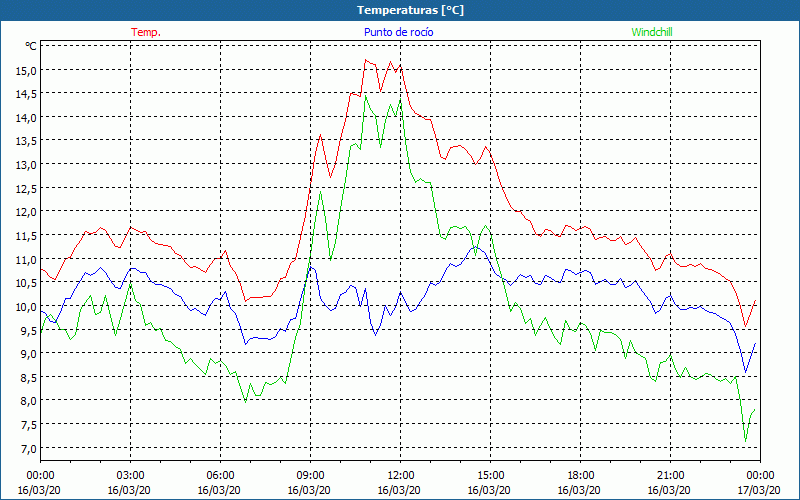Click the '10,0' y-axis value
This screenshot has width=800, height=500.
tap(27, 307)
